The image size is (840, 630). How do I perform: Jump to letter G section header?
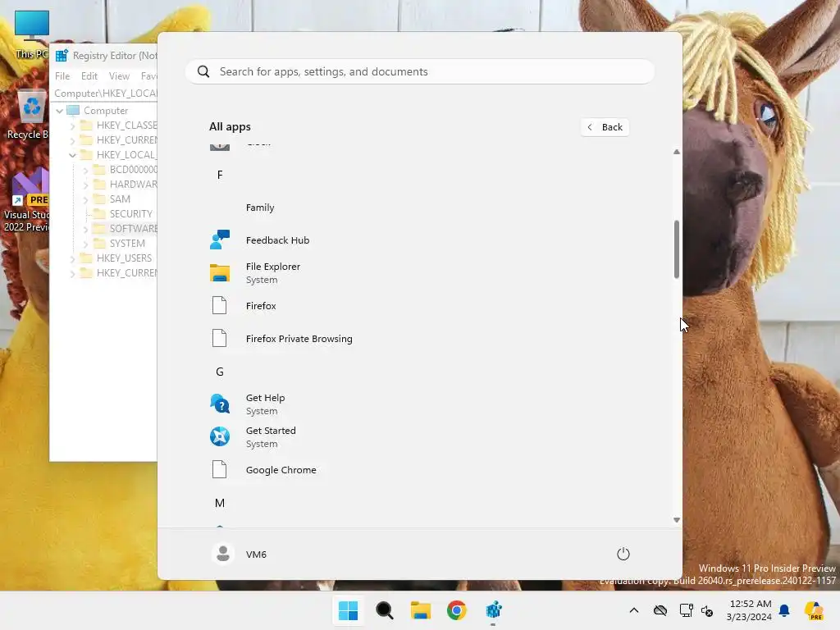220,372
